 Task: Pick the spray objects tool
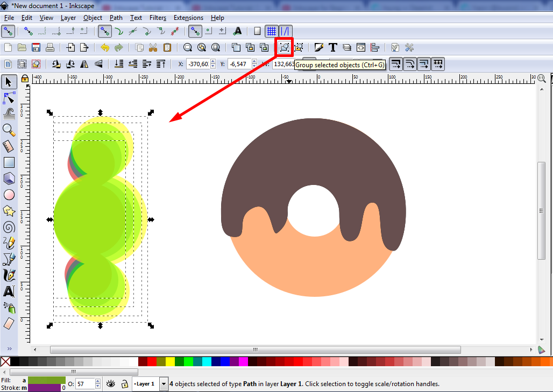tap(9, 308)
